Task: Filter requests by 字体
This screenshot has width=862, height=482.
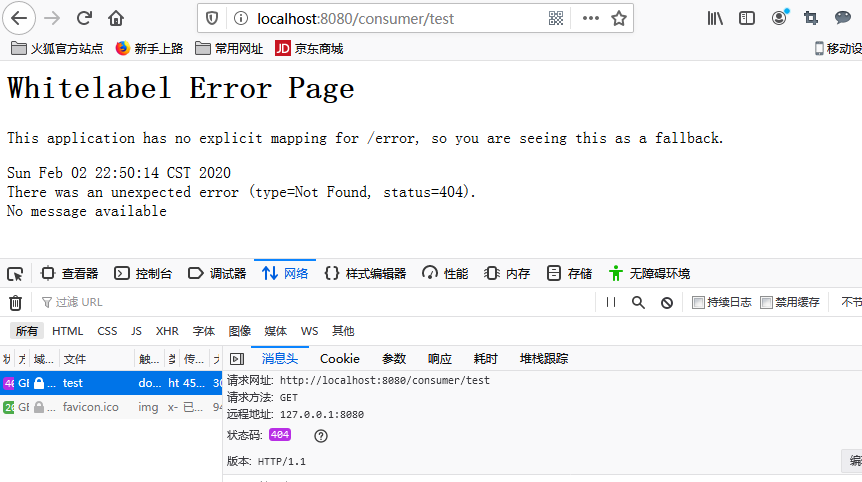Action: pos(203,331)
